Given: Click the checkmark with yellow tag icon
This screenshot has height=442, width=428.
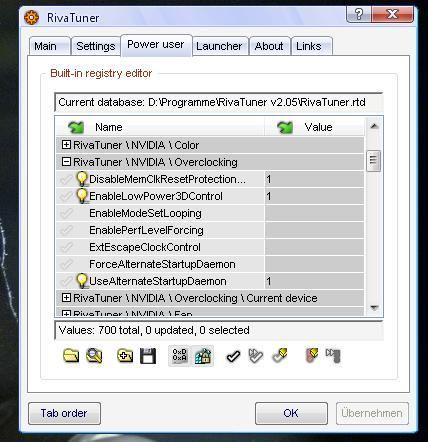Looking at the screenshot, I should [280, 356].
